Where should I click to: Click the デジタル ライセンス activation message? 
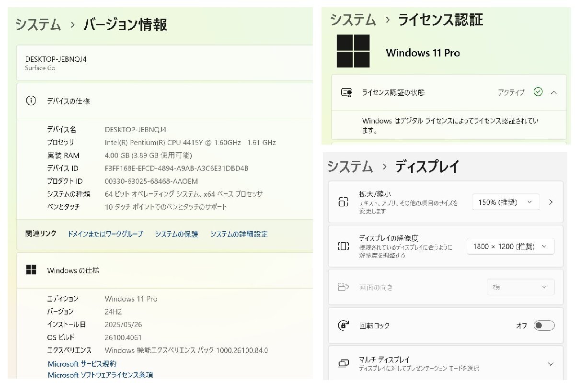[450, 125]
